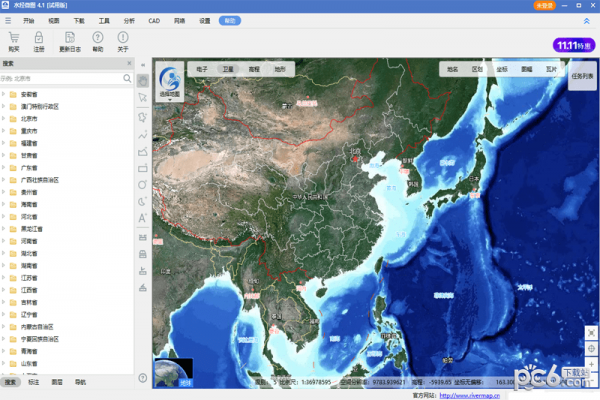The image size is (600, 400).
Task: Expand the 广东省 tree node
Action: [x=3, y=168]
